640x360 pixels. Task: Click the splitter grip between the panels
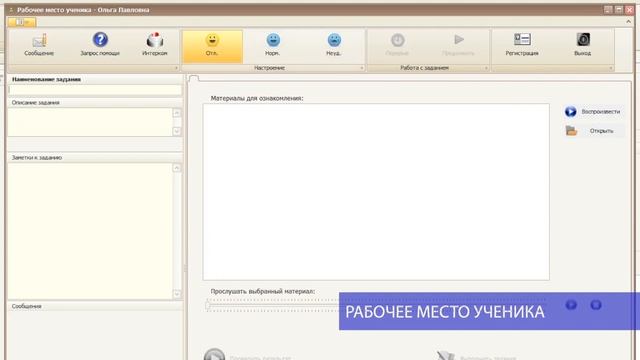click(x=185, y=268)
